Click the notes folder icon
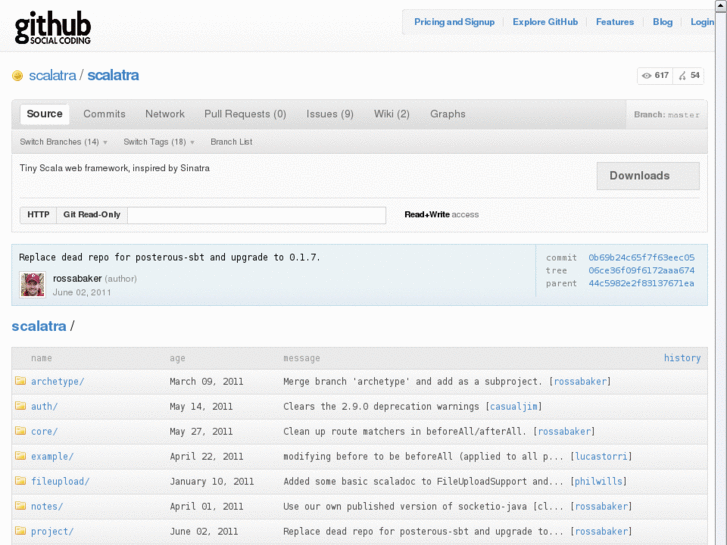This screenshot has height=545, width=727. click(20, 506)
